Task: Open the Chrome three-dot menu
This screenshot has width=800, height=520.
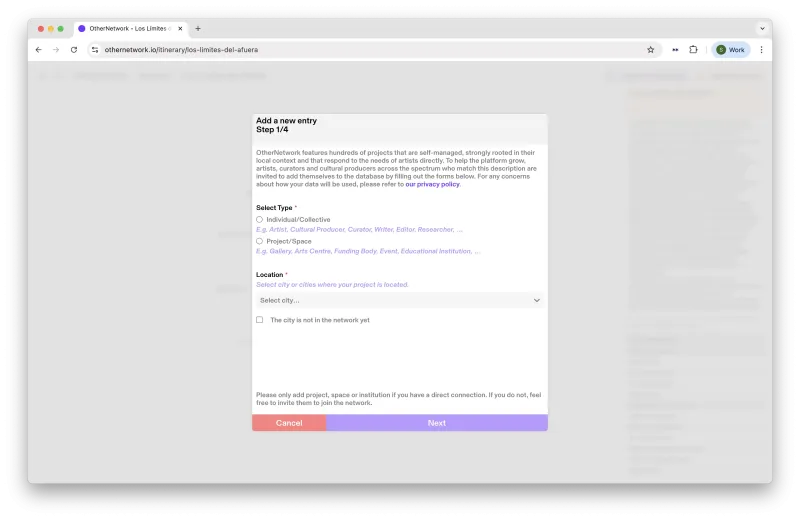Action: [x=761, y=49]
